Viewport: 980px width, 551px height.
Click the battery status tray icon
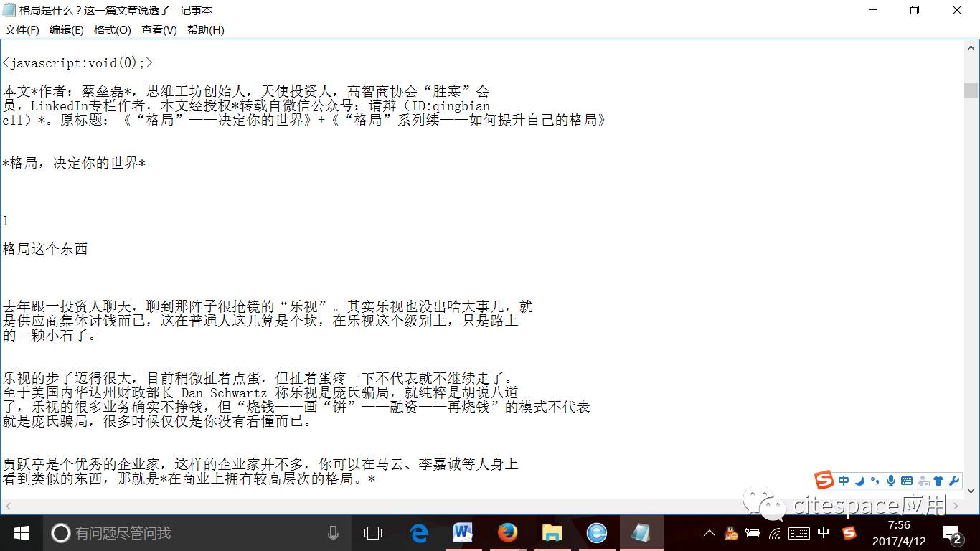coord(753,533)
